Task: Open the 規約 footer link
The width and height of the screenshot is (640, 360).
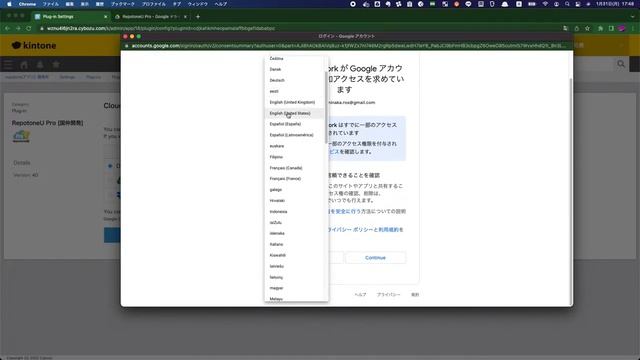Action: 415,295
